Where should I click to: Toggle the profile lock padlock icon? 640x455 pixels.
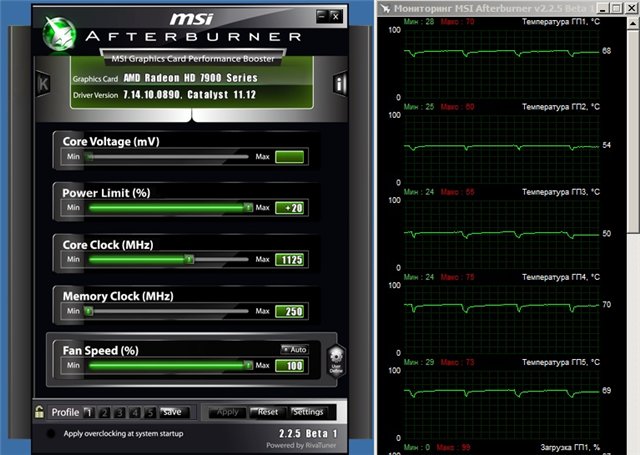pyautogui.click(x=39, y=412)
